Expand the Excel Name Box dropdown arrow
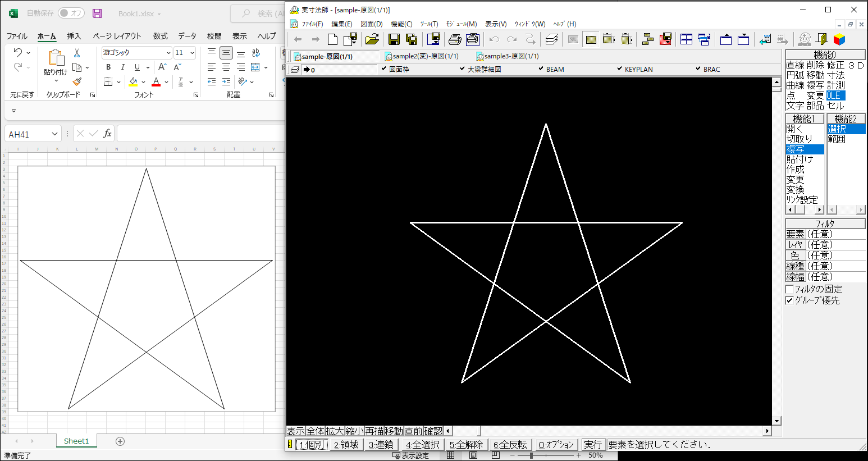The image size is (868, 461). [54, 134]
